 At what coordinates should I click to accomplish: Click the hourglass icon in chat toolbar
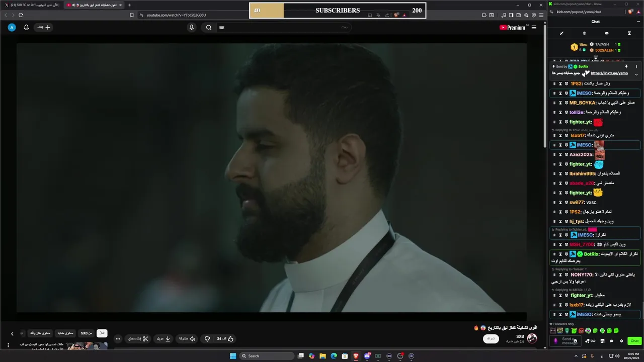coord(629,33)
